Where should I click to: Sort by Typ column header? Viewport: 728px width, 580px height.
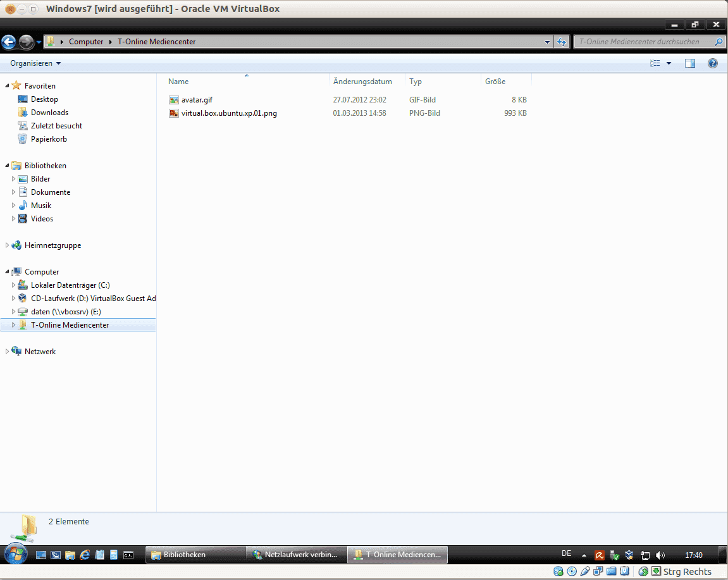443,81
